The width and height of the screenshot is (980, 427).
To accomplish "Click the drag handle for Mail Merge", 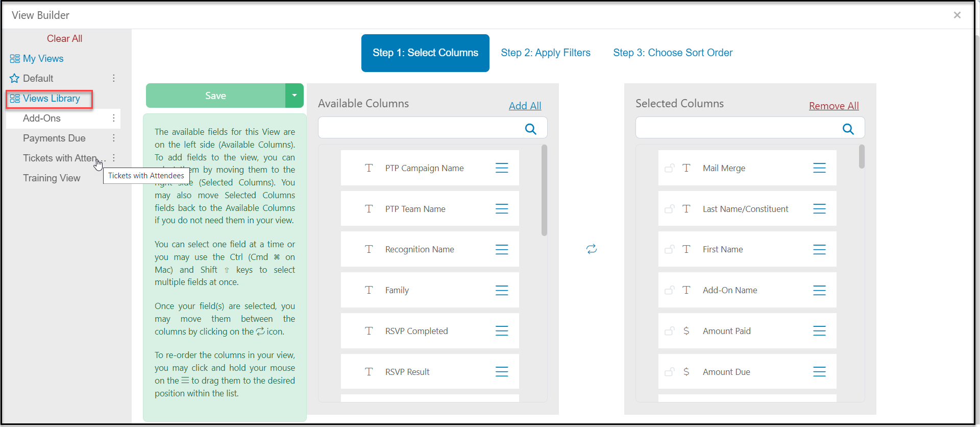I will 819,168.
